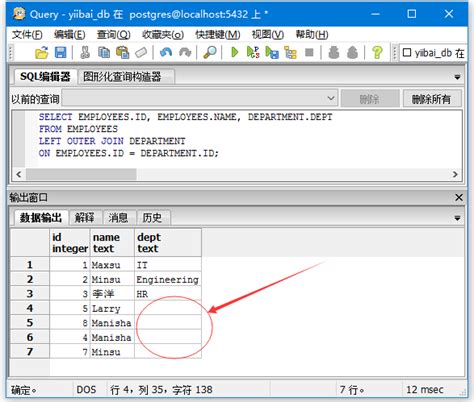
Task: Click the 12 msec status bar entry
Action: tap(424, 389)
